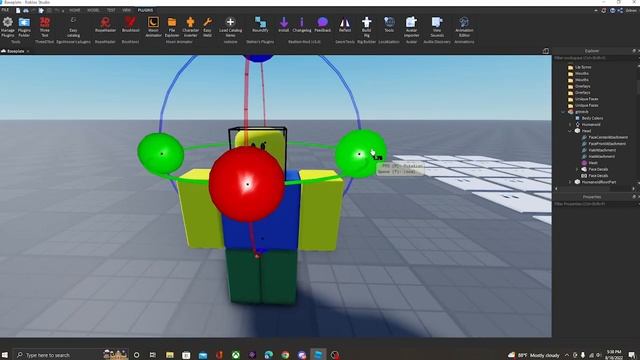Open Moon Animator's File Explorer

tap(172, 27)
